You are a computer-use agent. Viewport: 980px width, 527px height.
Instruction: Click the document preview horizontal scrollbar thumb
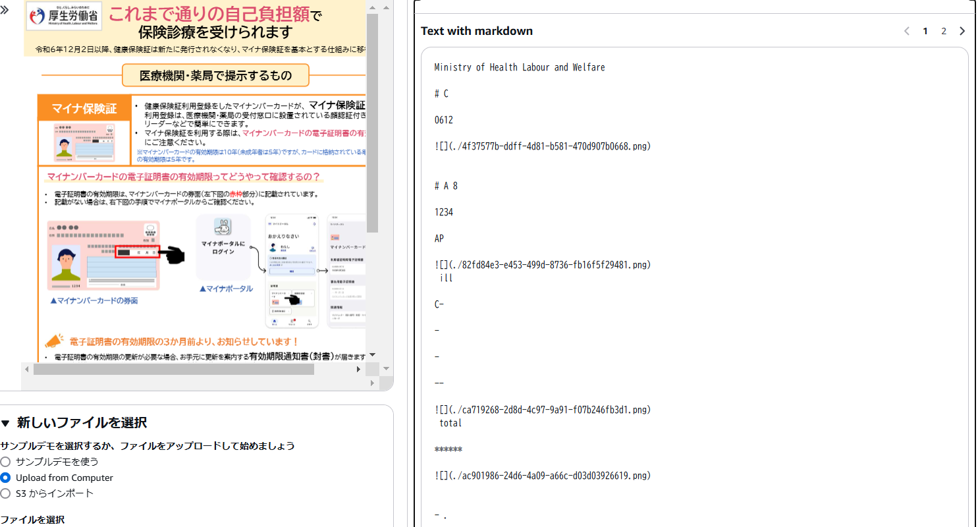coord(174,370)
